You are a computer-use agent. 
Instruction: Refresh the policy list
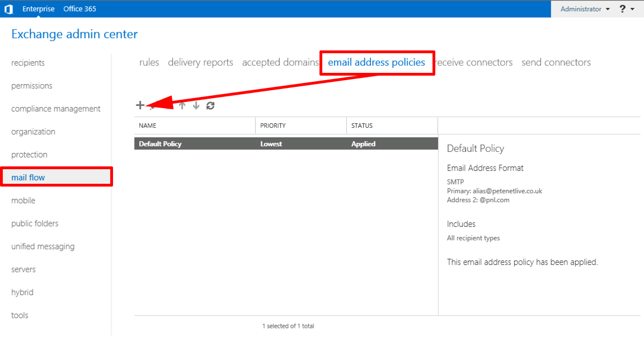(210, 105)
